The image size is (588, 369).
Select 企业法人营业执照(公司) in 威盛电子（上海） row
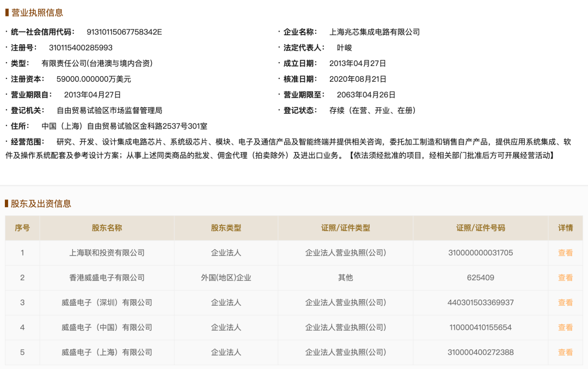[x=345, y=352]
